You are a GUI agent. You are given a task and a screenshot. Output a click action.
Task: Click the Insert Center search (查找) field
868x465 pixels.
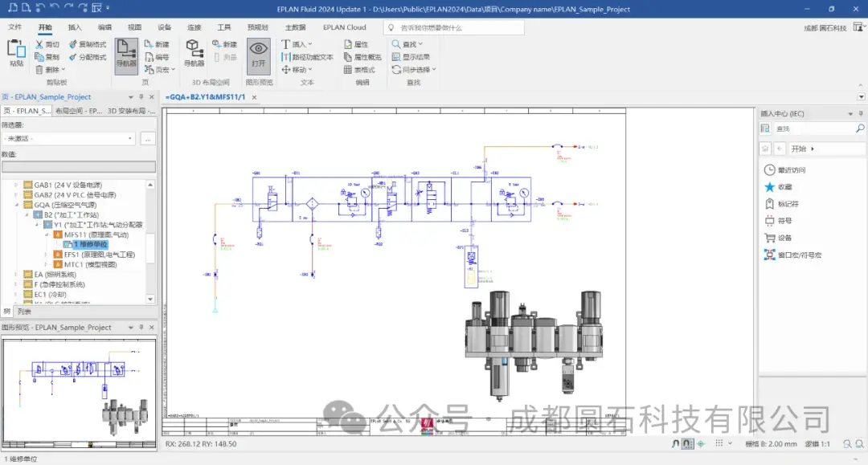(813, 128)
